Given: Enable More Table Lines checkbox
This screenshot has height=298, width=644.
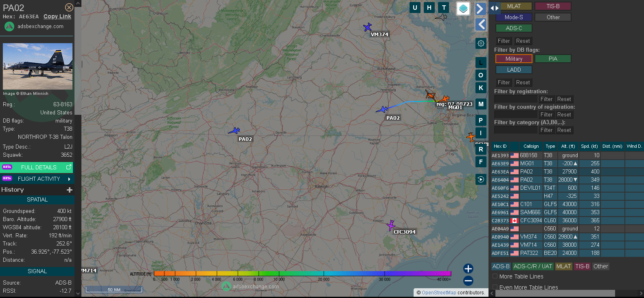Looking at the screenshot, I should [495, 276].
